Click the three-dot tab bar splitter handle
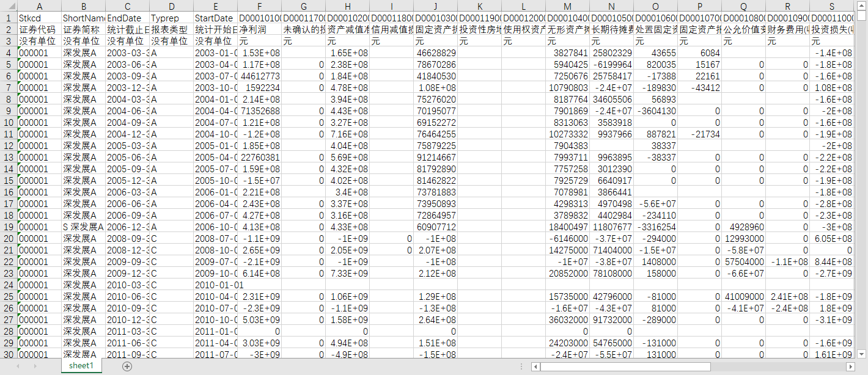The height and width of the screenshot is (375, 868). 521,366
